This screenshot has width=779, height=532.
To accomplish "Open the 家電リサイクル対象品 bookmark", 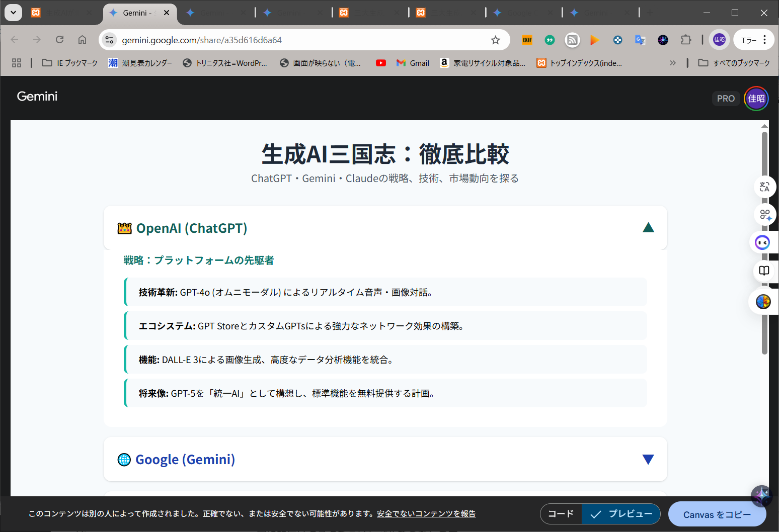I will click(x=483, y=63).
